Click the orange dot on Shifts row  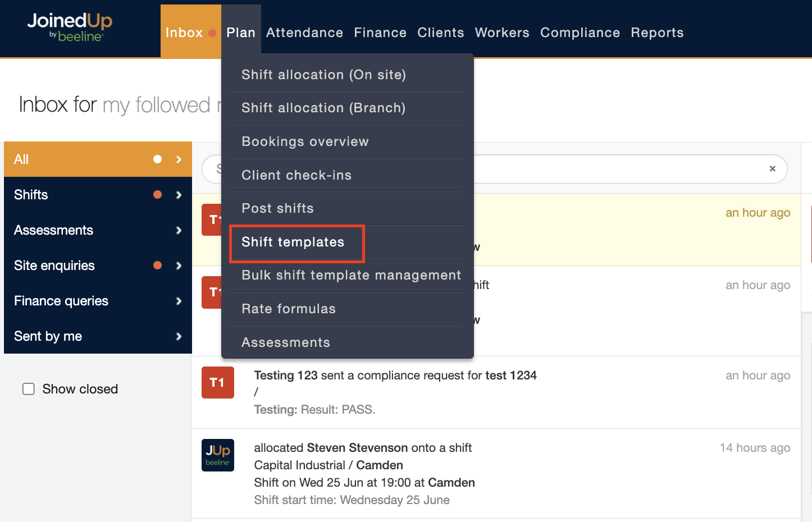click(x=157, y=195)
